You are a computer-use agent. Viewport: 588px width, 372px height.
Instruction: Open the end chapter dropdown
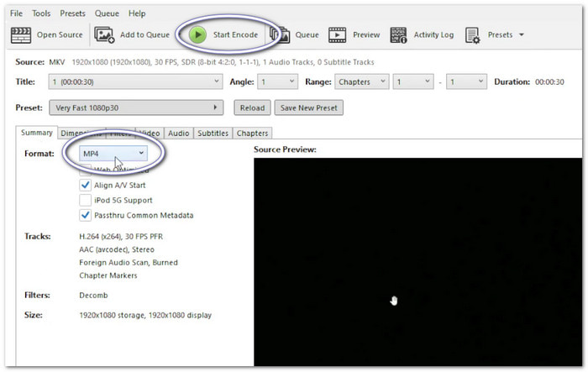pyautogui.click(x=466, y=81)
